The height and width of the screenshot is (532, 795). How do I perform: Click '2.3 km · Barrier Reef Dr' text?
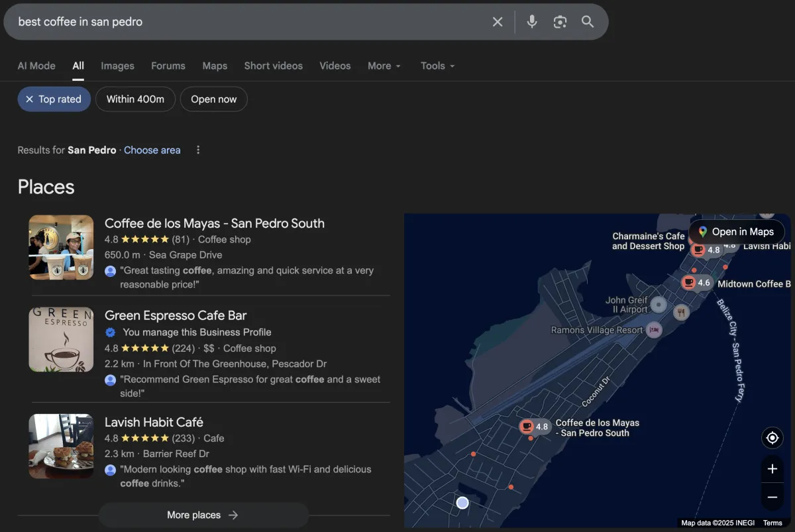[x=157, y=454]
